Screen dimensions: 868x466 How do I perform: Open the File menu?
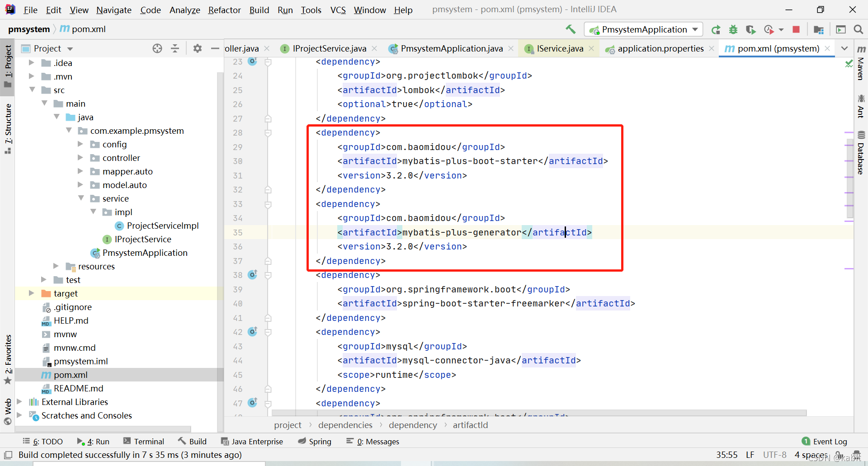(x=30, y=10)
